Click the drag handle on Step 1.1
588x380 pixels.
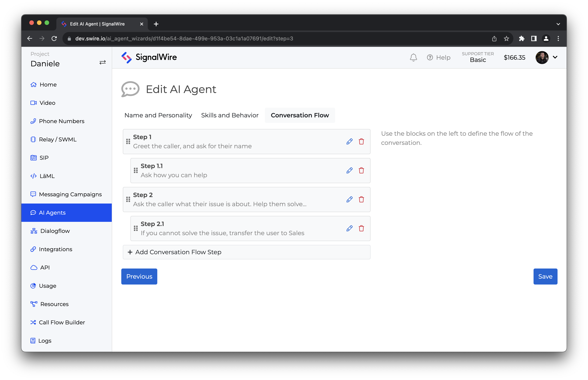pos(136,170)
